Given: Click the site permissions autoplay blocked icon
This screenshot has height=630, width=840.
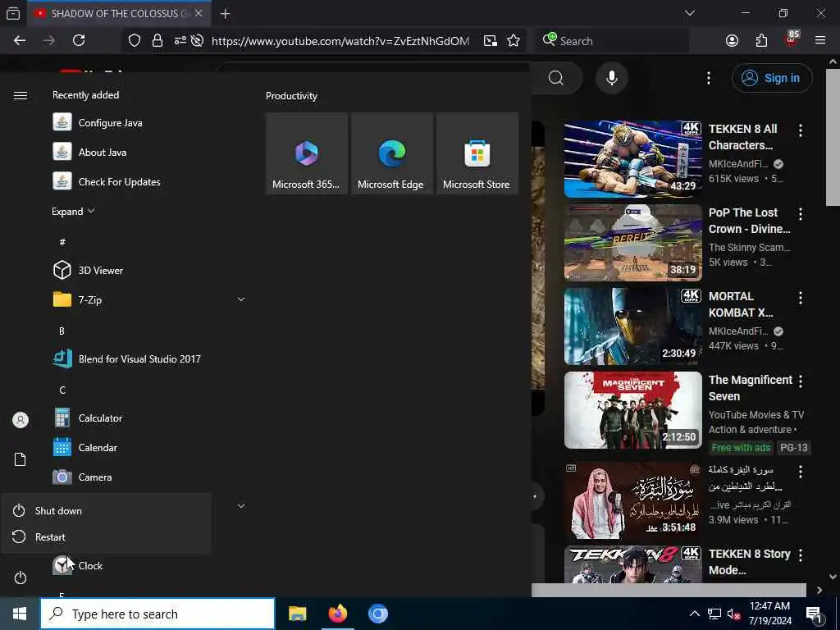Looking at the screenshot, I should point(197,41).
